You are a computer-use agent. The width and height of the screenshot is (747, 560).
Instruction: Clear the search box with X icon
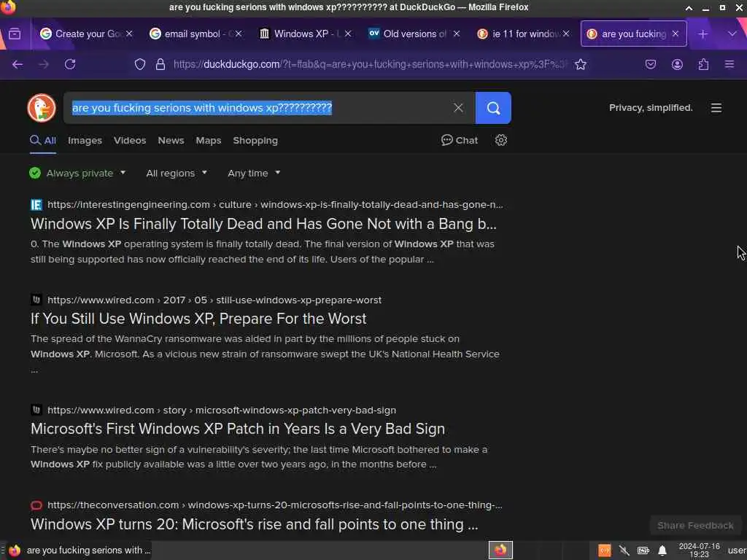pyautogui.click(x=458, y=108)
